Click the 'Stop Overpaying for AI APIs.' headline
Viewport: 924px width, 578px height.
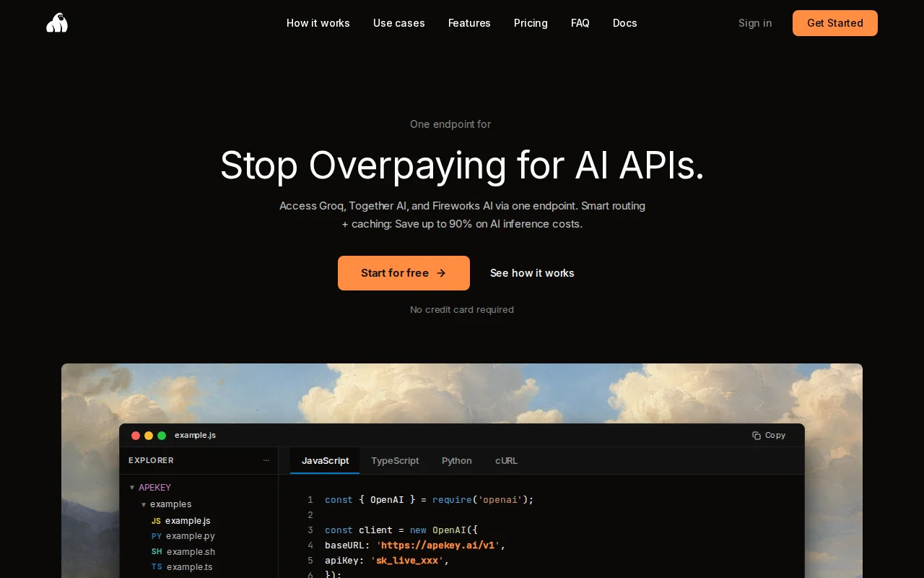coord(462,165)
